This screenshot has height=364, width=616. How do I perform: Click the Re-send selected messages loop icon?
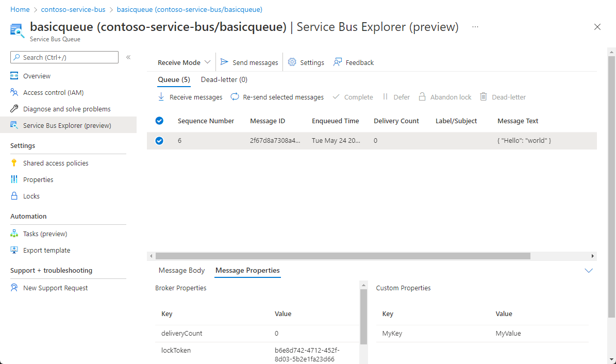click(235, 97)
